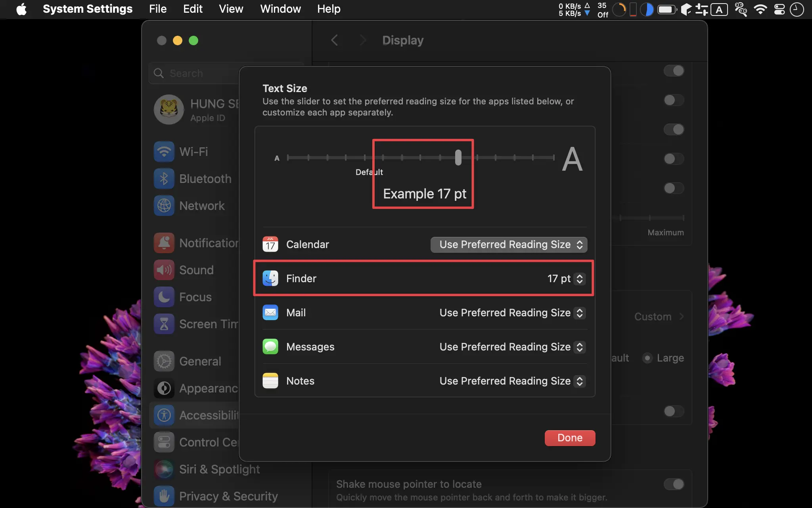The image size is (812, 508).
Task: Open Siri & Spotlight icon
Action: tap(164, 469)
